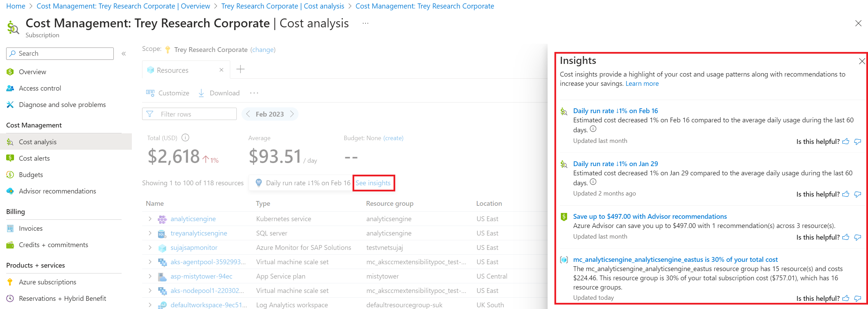Screen dimensions: 868x309
Task: Click thumbs up on Feb 16 insight
Action: pos(846,142)
